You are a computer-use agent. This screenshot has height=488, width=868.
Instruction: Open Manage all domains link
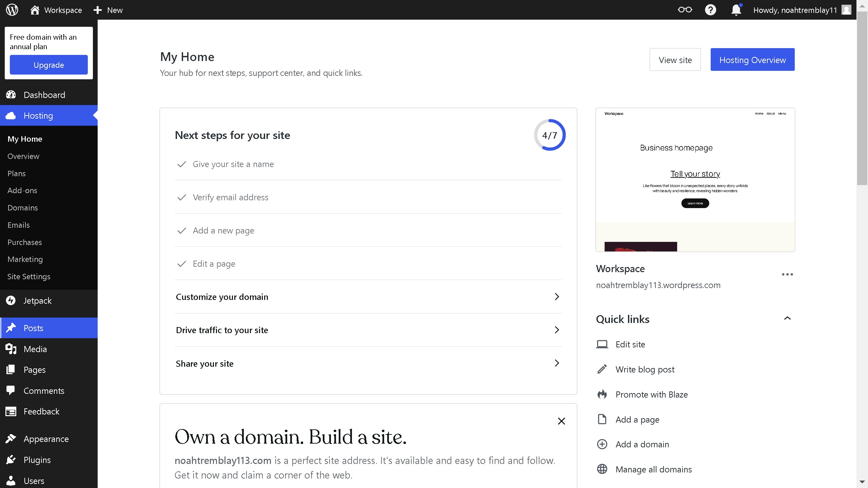[654, 469]
